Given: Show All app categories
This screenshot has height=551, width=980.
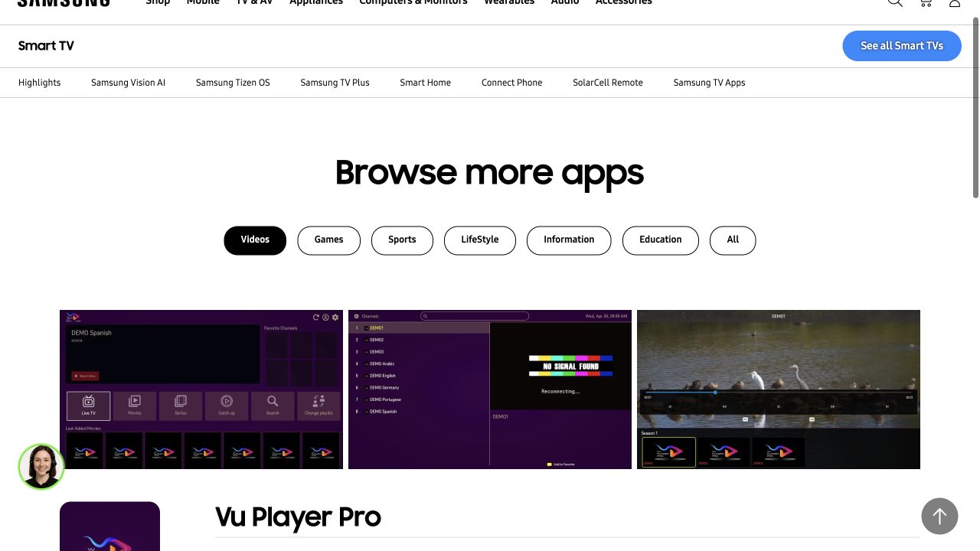Looking at the screenshot, I should [x=733, y=240].
